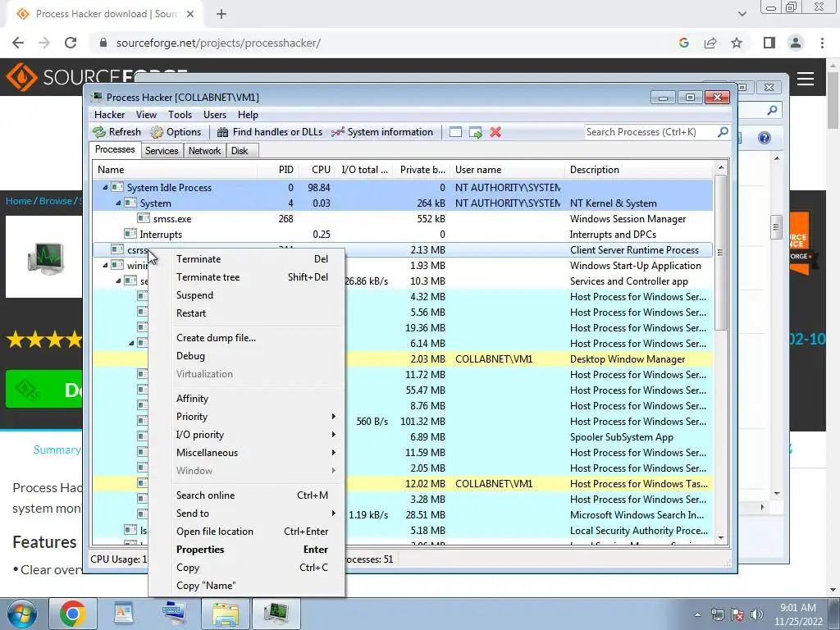Screen dimensions: 840x630
Task: Select the Desktop Window Manager description row
Action: [x=628, y=359]
